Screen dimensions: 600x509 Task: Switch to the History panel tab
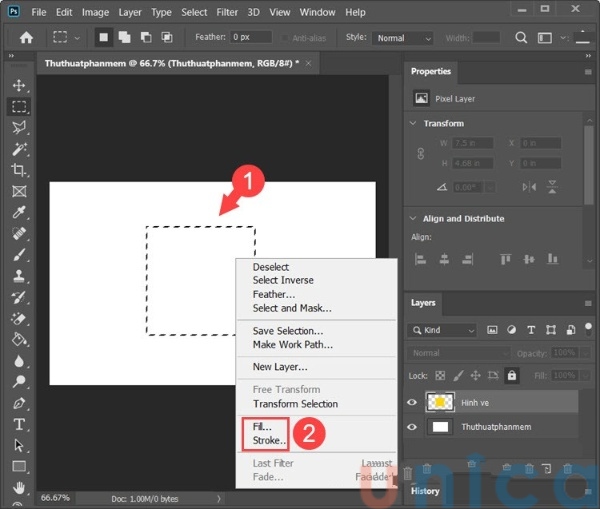(x=425, y=491)
